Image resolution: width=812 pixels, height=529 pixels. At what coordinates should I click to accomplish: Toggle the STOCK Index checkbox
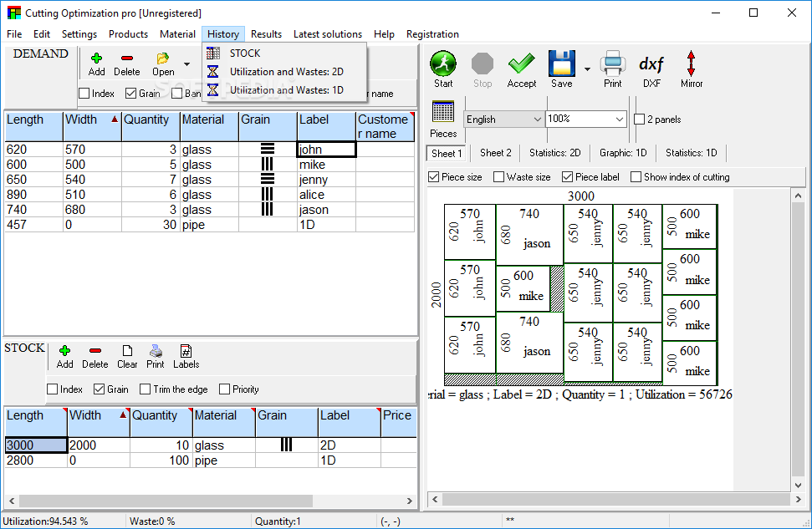click(x=53, y=389)
